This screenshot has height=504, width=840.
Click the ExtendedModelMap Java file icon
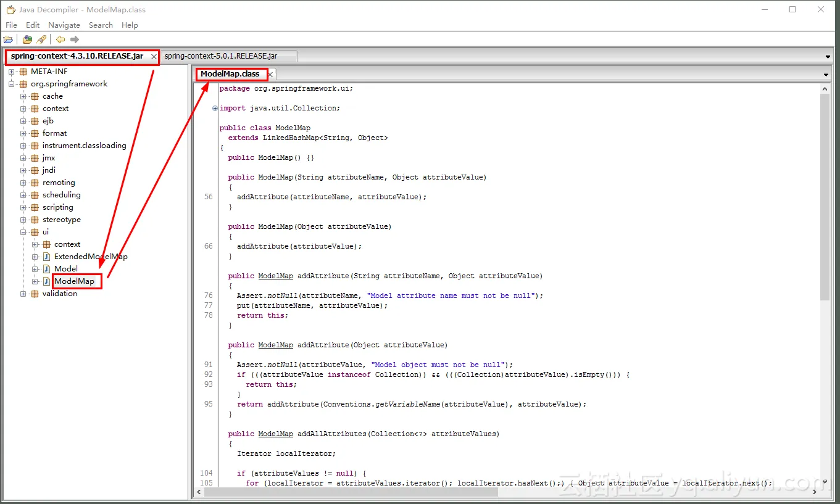coord(46,257)
